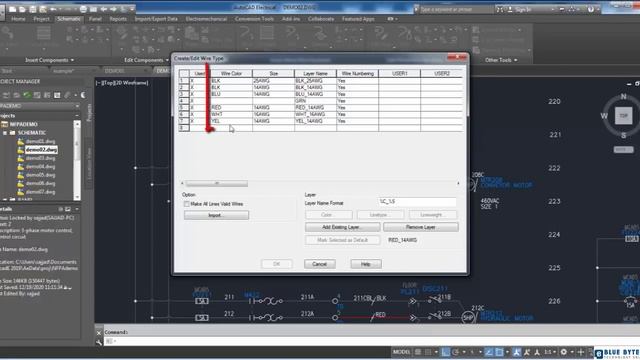Open the Panel ribbon tab
Viewport: 640px width, 360px height.
click(95, 19)
